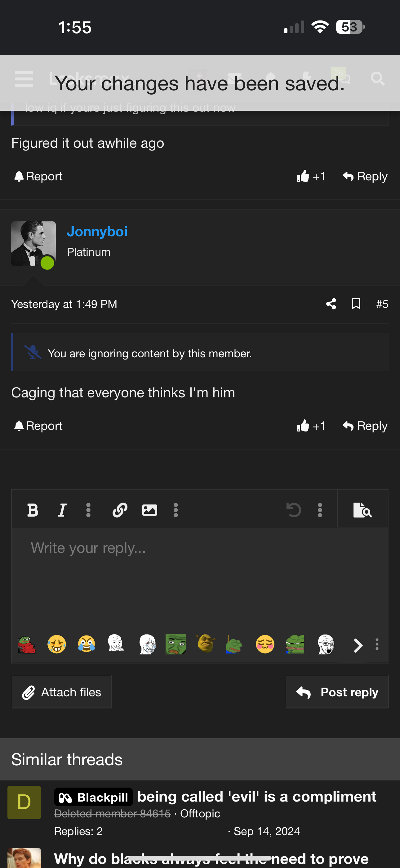Viewport: 400px width, 868px height.
Task: Open Jonnyboi's profile link
Action: (x=97, y=232)
